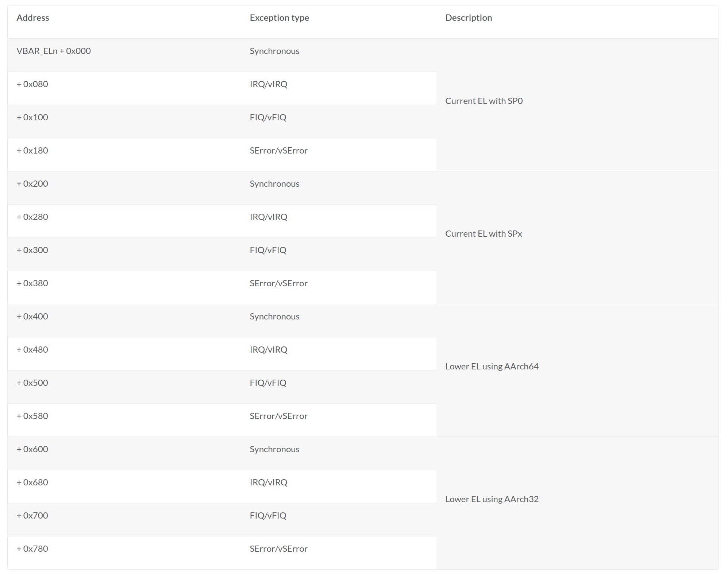
Task: Click the + 0x400 address cell
Action: tap(32, 317)
